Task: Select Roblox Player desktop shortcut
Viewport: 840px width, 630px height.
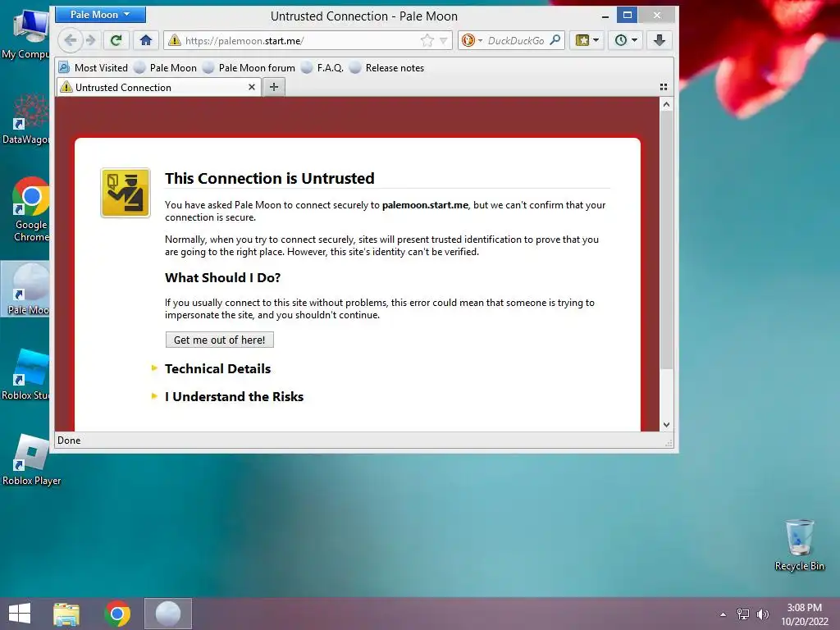Action: (31, 459)
